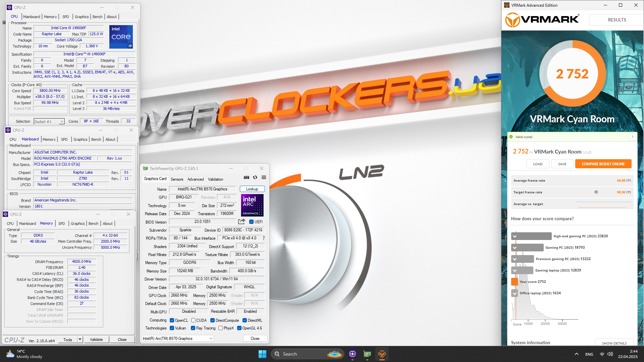Image resolution: width=644 pixels, height=362 pixels.
Task: Expand Gaming PC (2023) comparison
Action: [x=515, y=247]
